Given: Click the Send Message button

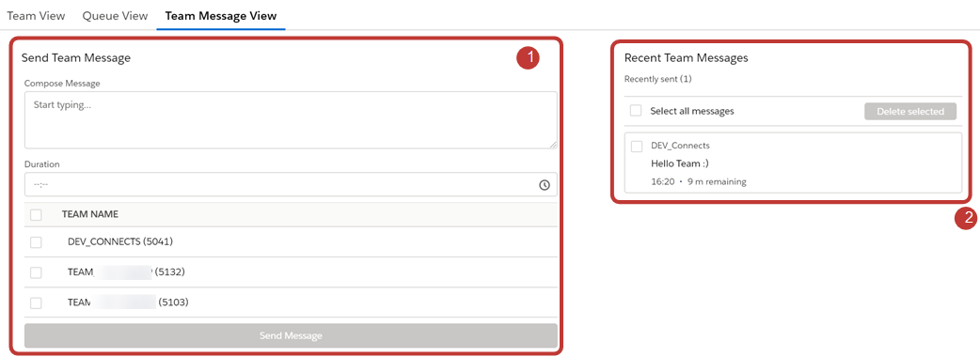Looking at the screenshot, I should (291, 335).
